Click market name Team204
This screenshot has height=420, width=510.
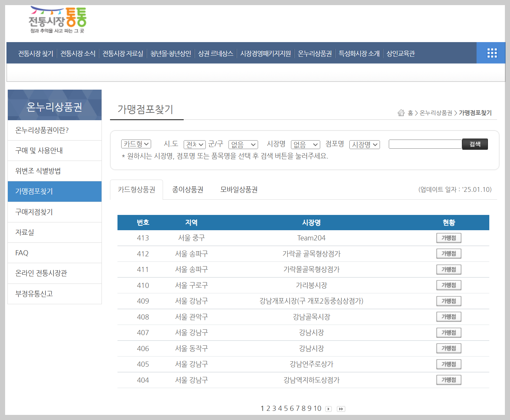coord(311,238)
